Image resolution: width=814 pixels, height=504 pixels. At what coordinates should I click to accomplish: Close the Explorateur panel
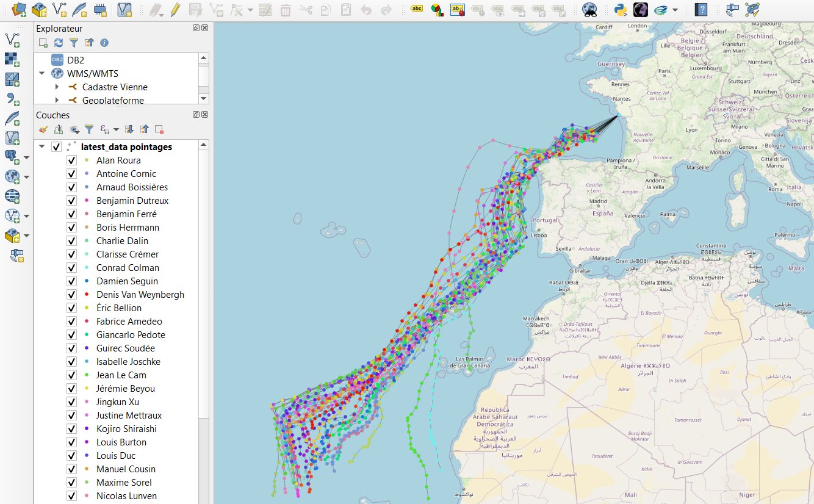tap(205, 28)
